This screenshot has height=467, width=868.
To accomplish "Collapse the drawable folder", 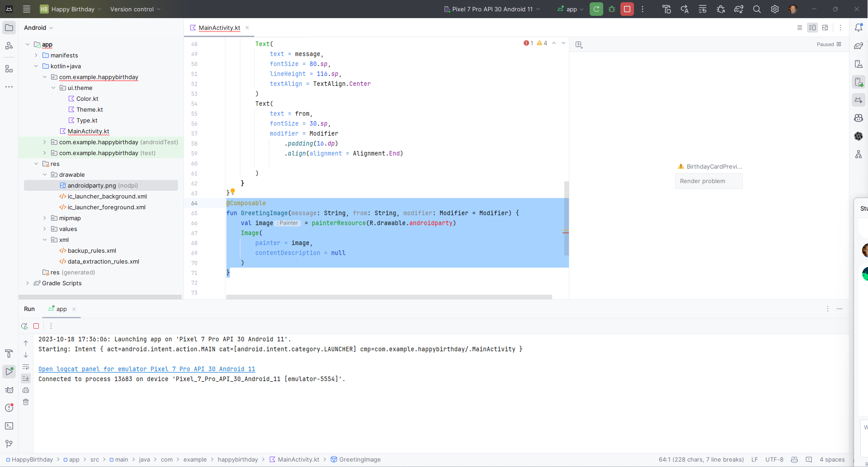I will pos(45,175).
